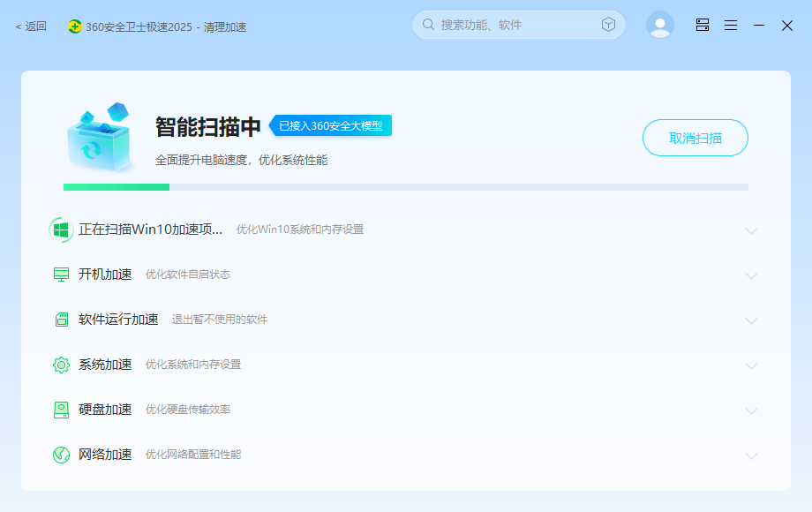
Task: Expand the 开机加速 row chevron
Action: [751, 276]
